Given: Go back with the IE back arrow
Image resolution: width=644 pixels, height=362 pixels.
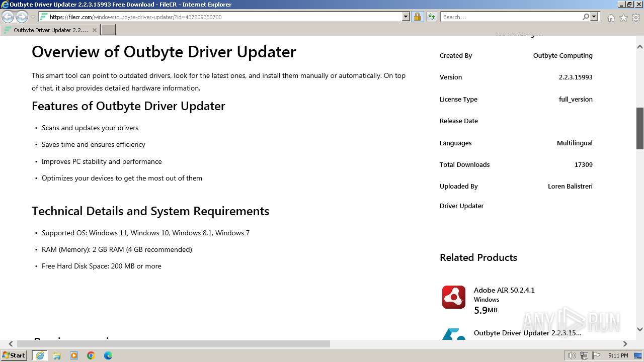Looking at the screenshot, I should point(8,17).
